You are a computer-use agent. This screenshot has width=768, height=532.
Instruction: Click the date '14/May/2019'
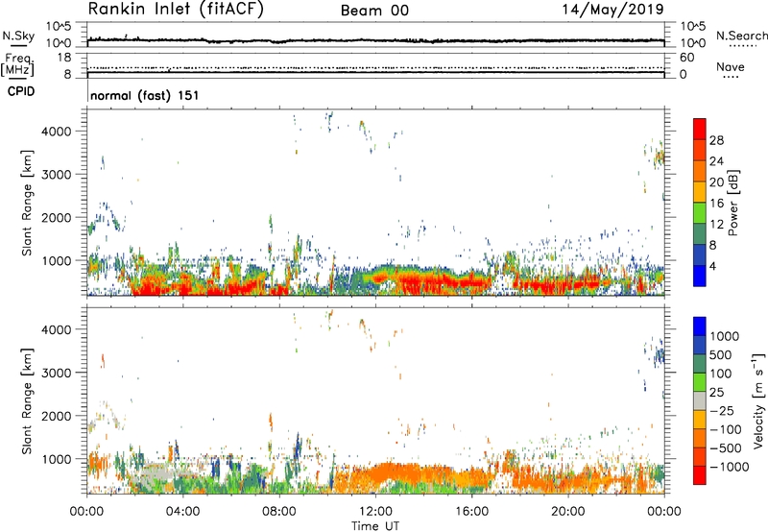point(612,9)
